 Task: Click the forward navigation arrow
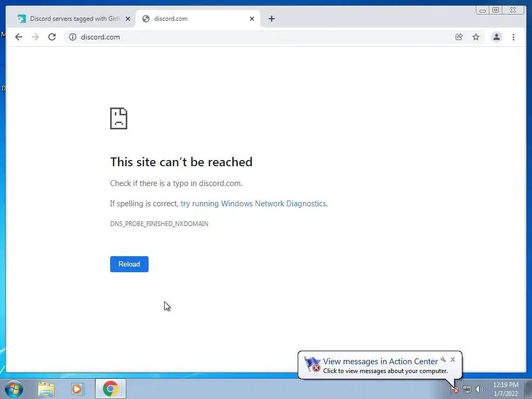[x=35, y=37]
